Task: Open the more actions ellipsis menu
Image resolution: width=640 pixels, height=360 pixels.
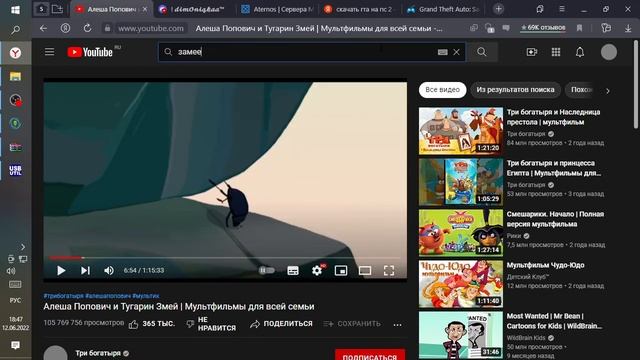Action: pos(398,324)
